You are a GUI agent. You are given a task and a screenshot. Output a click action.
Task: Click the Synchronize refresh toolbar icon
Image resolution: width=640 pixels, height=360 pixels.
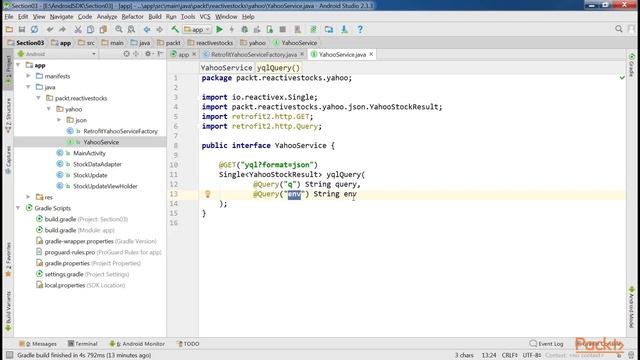pyautogui.click(x=35, y=29)
